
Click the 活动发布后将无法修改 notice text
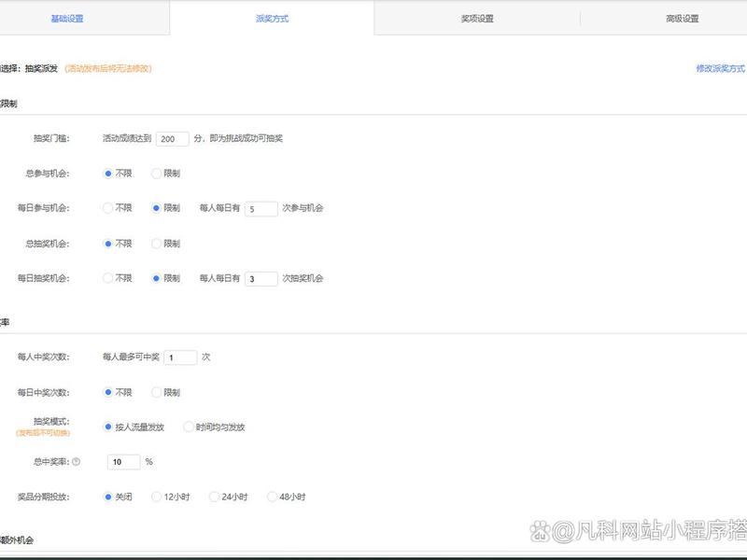pyautogui.click(x=108, y=68)
